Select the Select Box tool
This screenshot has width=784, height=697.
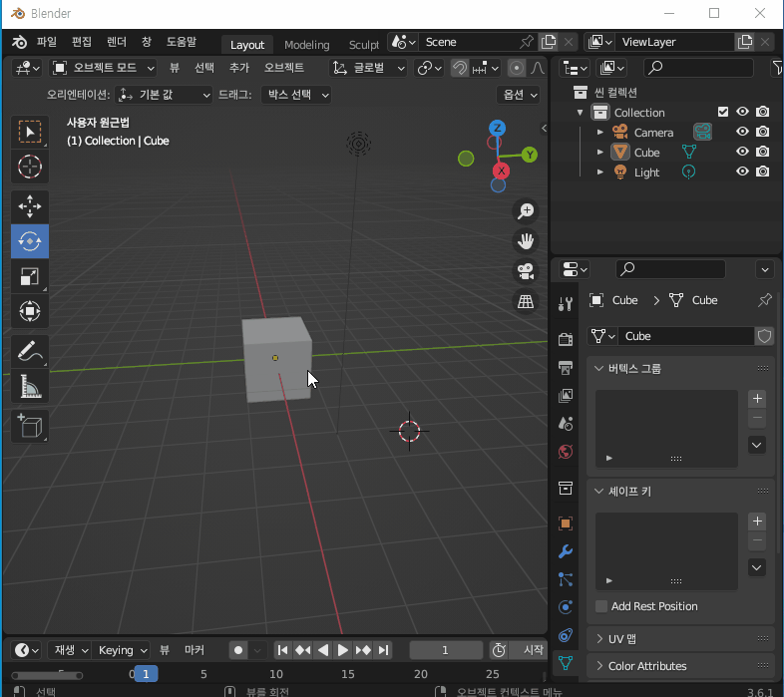(x=30, y=132)
